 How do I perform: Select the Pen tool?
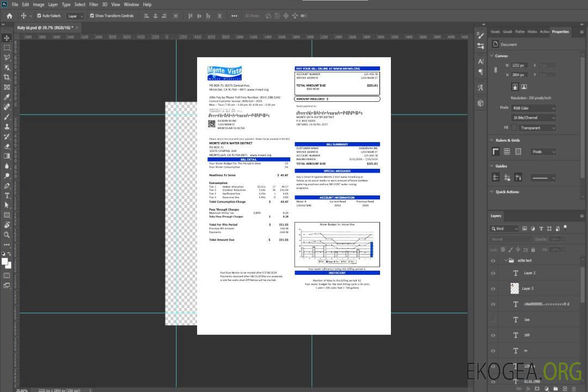(x=7, y=186)
